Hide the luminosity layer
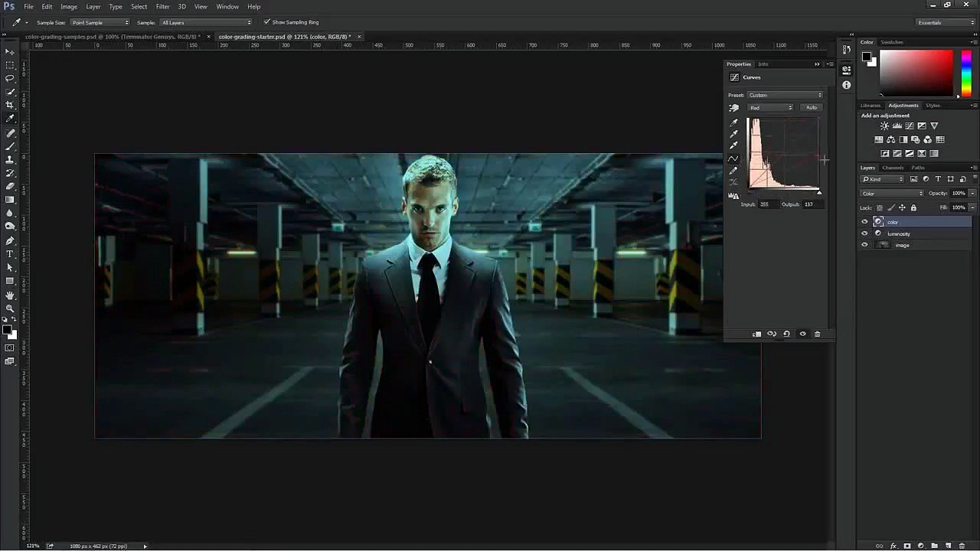 (864, 233)
